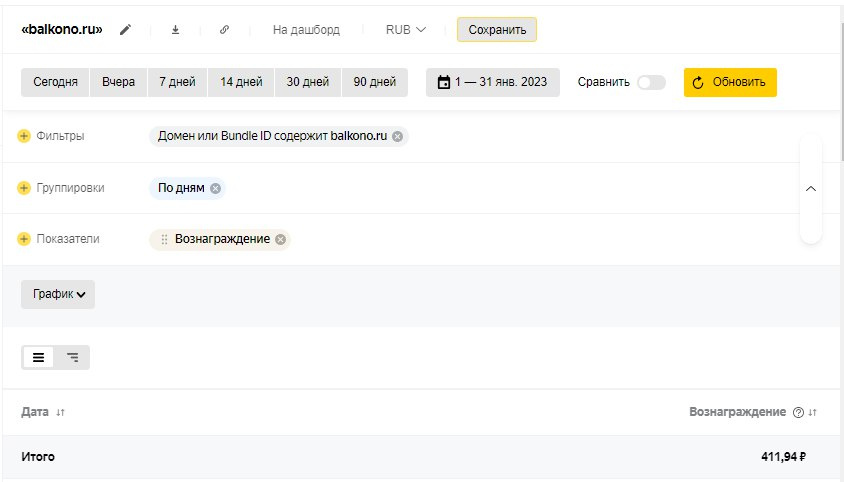Screen dimensions: 844x482
Task: Switch to tree table view icon
Action: [x=72, y=357]
